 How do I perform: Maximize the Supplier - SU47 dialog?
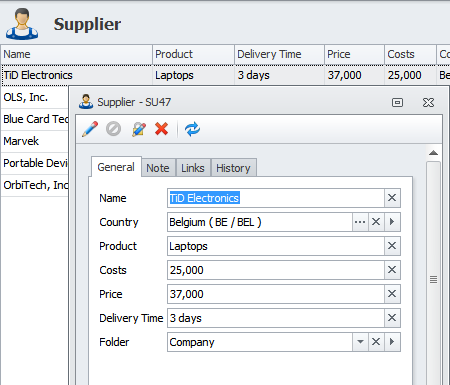tap(397, 102)
